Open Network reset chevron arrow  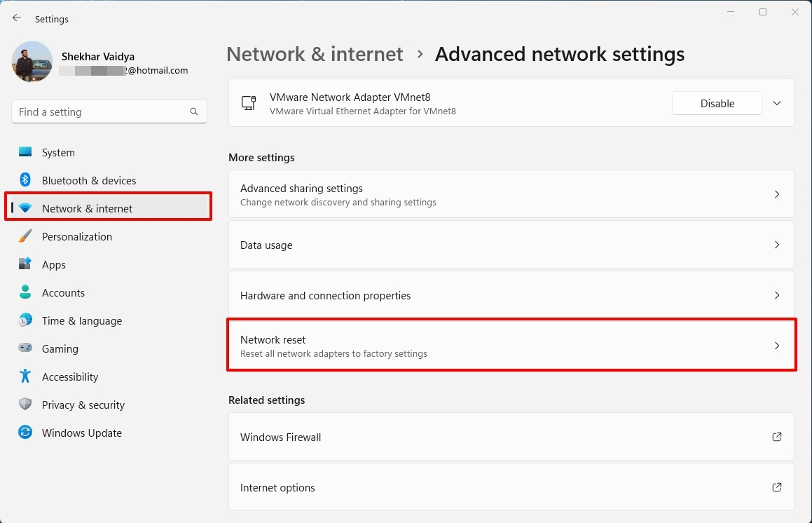(x=777, y=346)
